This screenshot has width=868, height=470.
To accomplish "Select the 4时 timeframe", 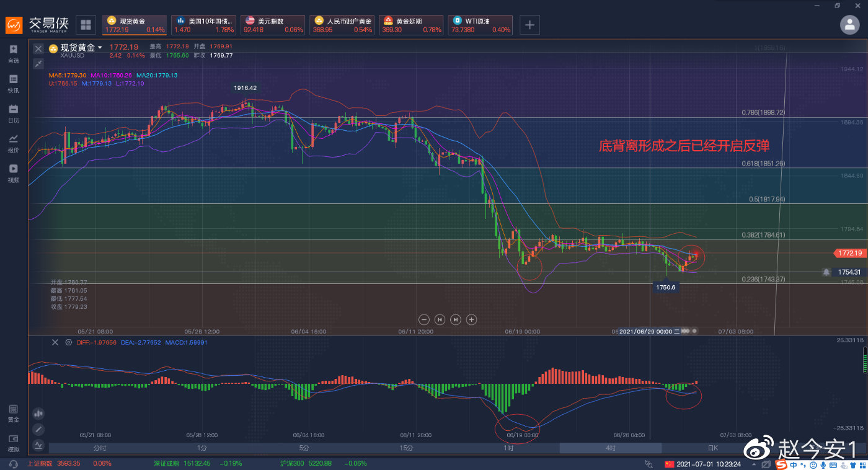I will click(611, 448).
